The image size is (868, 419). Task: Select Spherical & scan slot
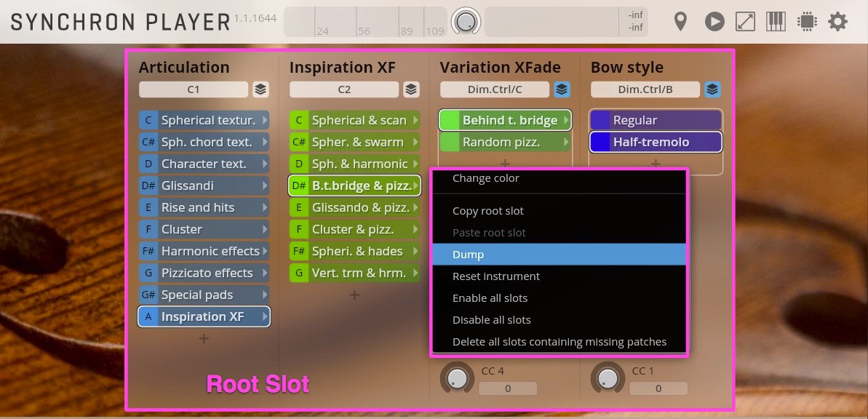click(355, 120)
